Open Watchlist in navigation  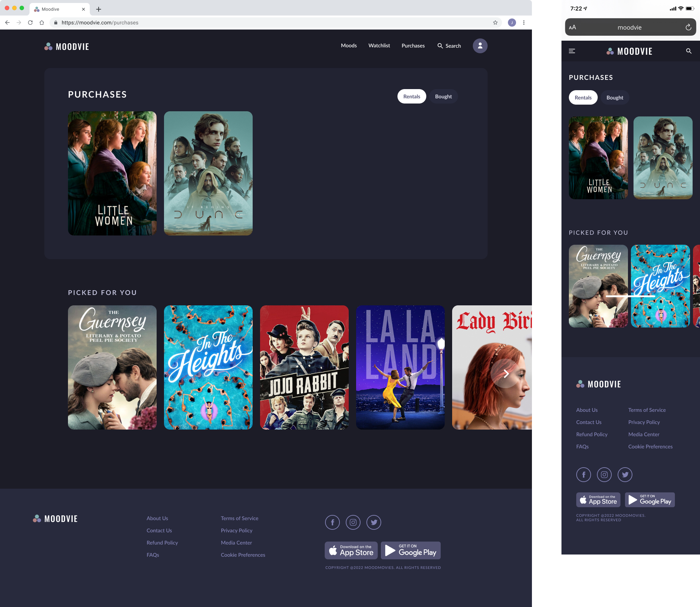pyautogui.click(x=379, y=45)
